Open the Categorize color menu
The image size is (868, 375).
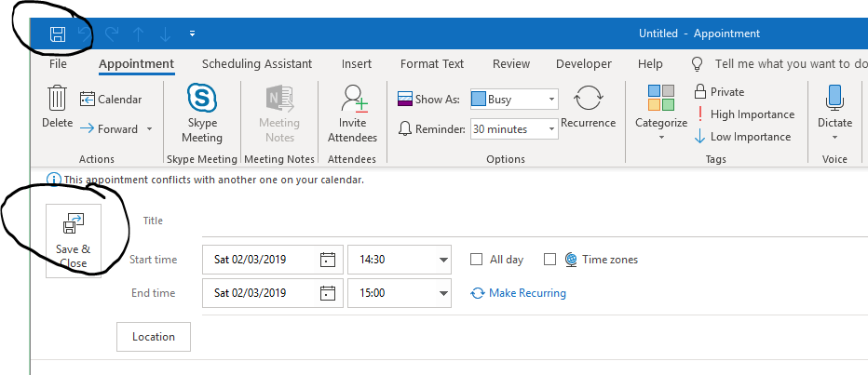661,113
